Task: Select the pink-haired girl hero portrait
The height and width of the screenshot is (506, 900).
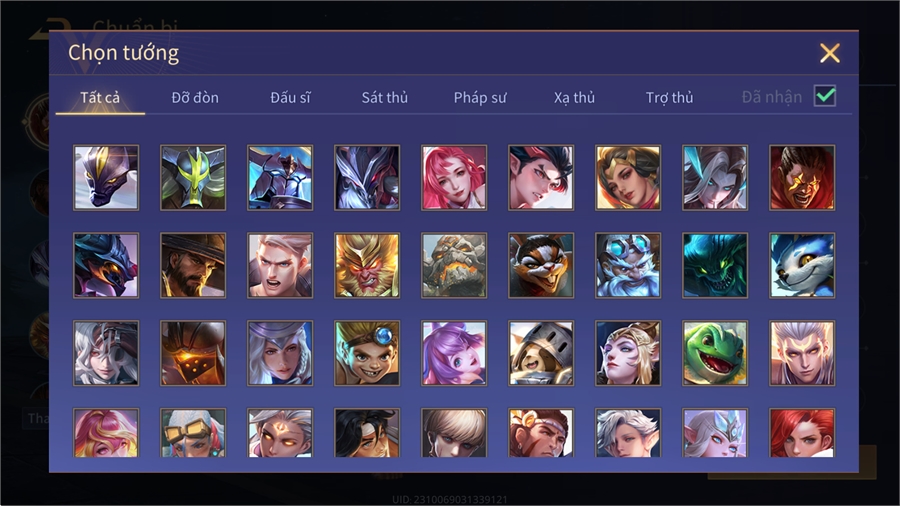Action: pos(454,177)
